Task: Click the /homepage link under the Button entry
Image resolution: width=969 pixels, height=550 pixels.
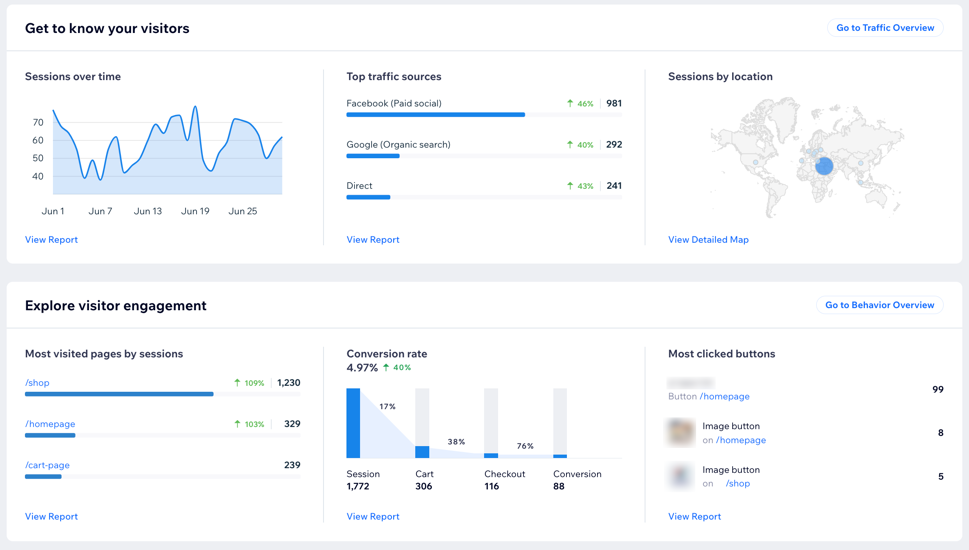Action: tap(725, 396)
